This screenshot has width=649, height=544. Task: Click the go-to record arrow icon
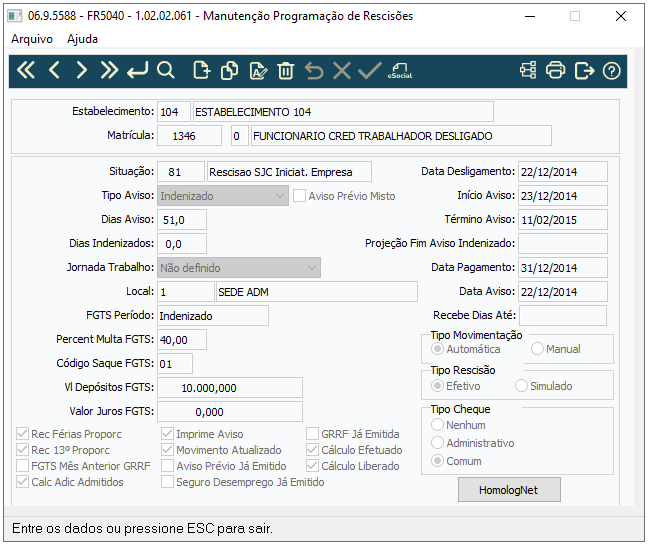coord(137,70)
